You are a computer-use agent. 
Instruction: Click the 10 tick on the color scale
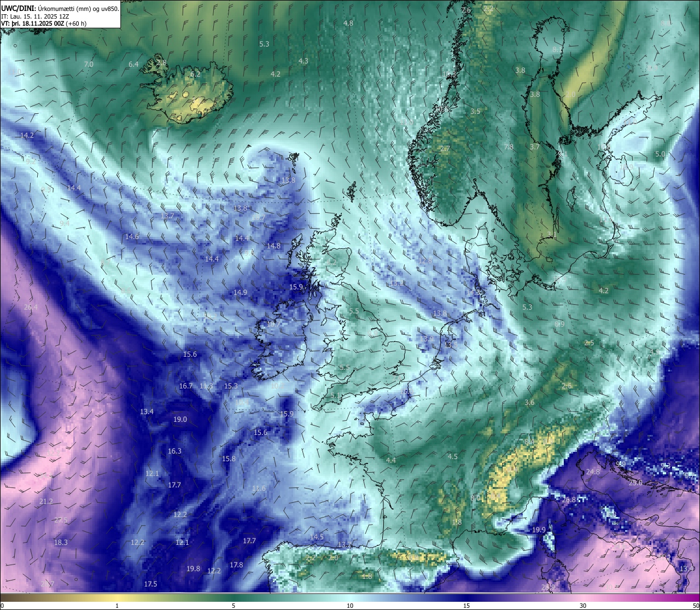350,605
